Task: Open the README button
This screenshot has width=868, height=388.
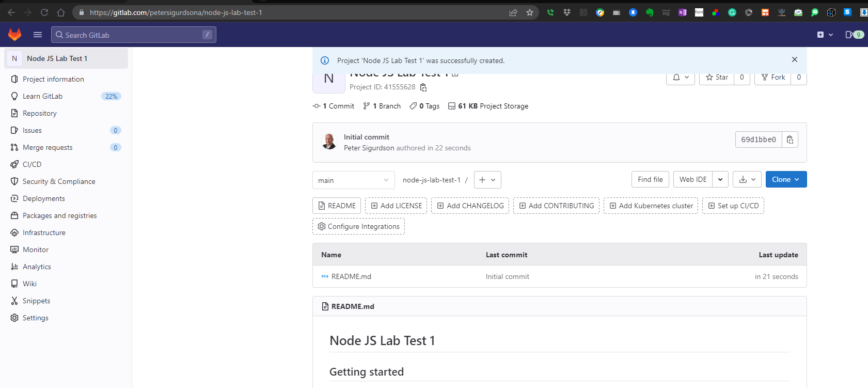Action: pos(337,206)
